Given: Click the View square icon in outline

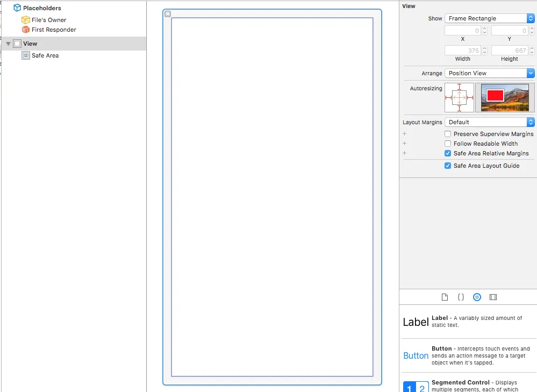Looking at the screenshot, I should 17,44.
